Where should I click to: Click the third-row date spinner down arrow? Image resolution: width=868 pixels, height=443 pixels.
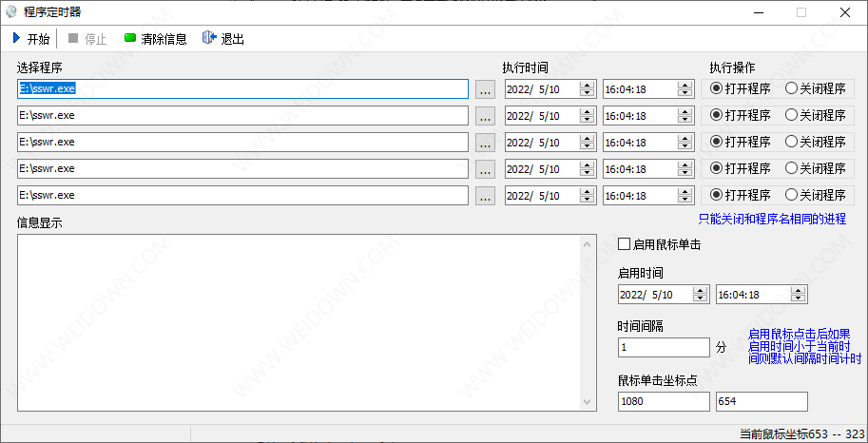pos(587,146)
